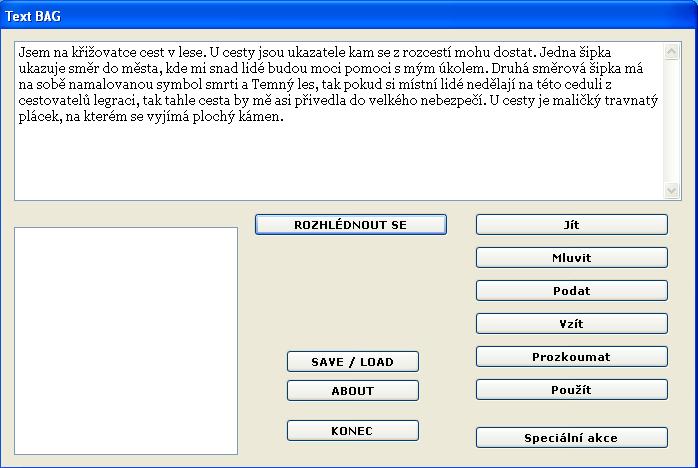Click the scroll up arrow of description text
Viewport: 698px width, 468px height.
coord(671,52)
